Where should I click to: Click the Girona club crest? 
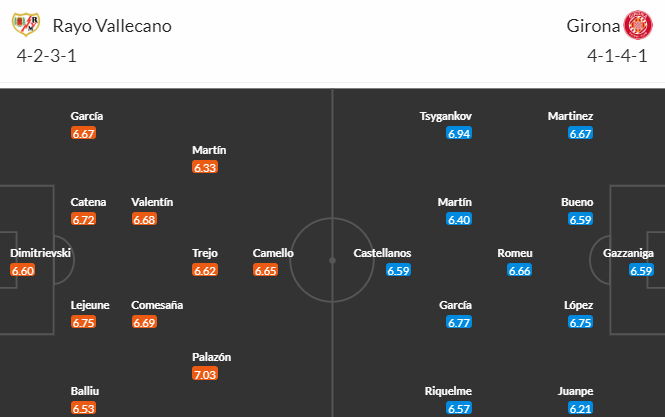(637, 25)
